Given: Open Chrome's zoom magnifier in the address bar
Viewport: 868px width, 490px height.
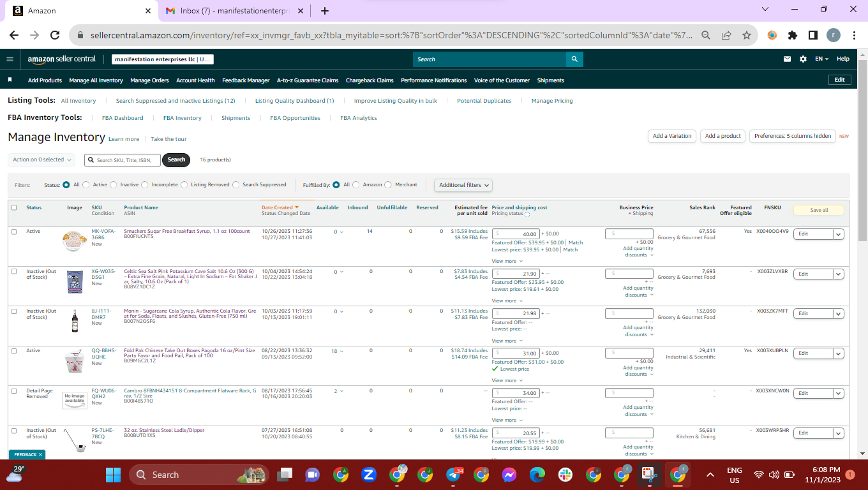Looking at the screenshot, I should click(x=706, y=36).
